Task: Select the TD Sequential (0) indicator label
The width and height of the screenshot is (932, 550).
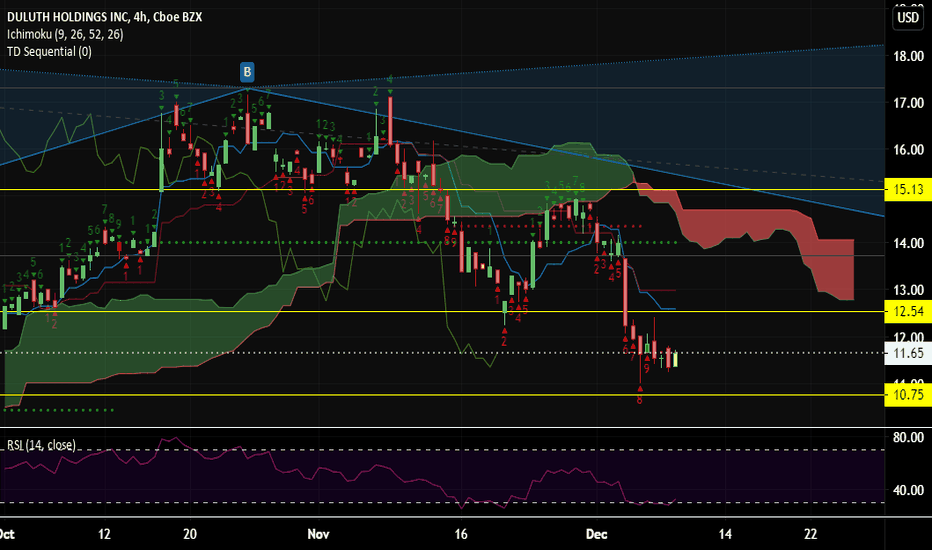Action: 49,51
